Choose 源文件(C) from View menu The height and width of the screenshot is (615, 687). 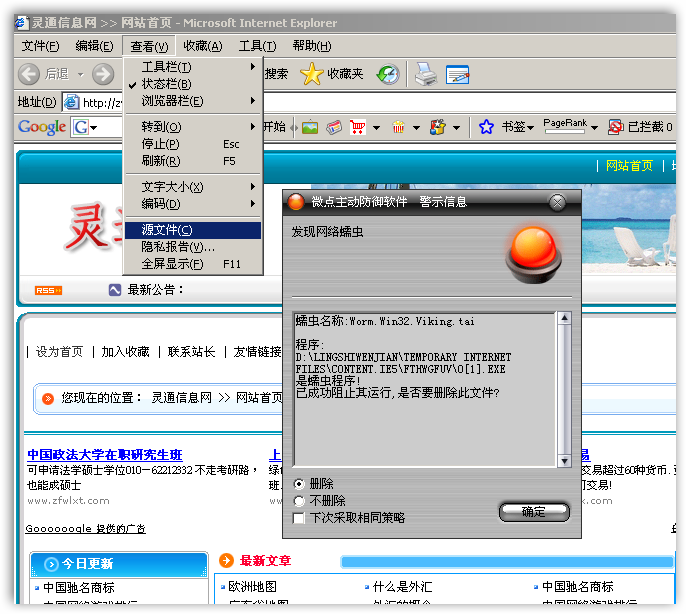point(193,230)
